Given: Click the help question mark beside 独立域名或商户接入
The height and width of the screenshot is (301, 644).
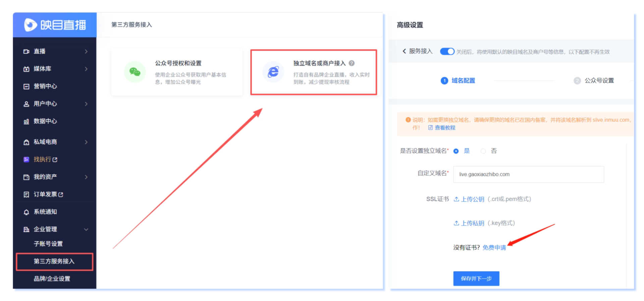Looking at the screenshot, I should 352,63.
